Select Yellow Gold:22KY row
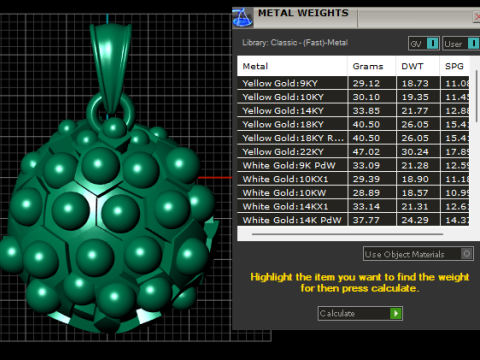 pos(353,151)
